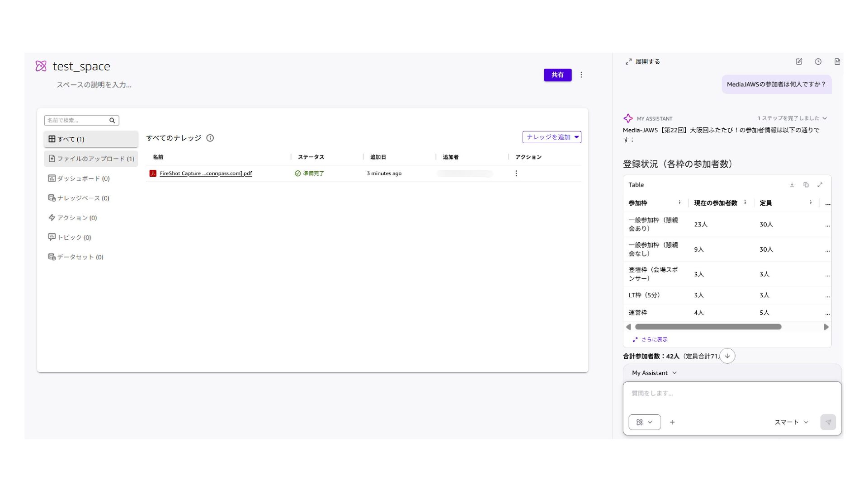Expand the 1 ステップを完了しました details
The width and height of the screenshot is (868, 488).
point(792,118)
